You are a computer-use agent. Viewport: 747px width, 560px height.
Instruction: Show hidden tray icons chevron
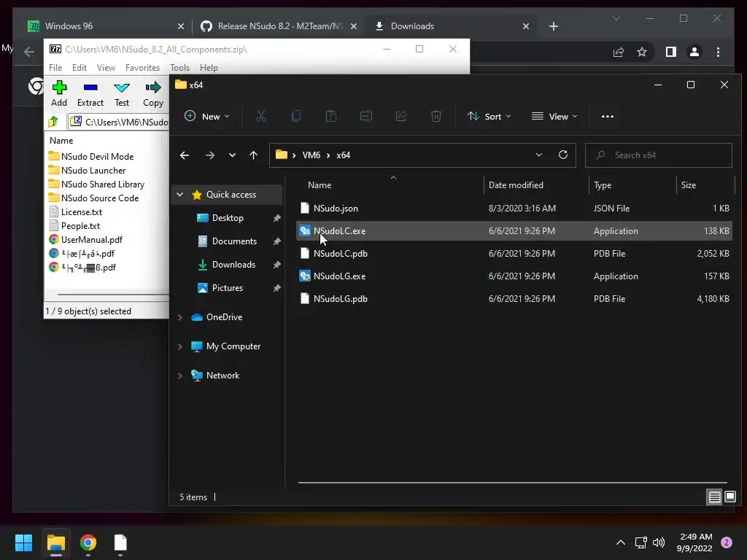click(x=621, y=542)
